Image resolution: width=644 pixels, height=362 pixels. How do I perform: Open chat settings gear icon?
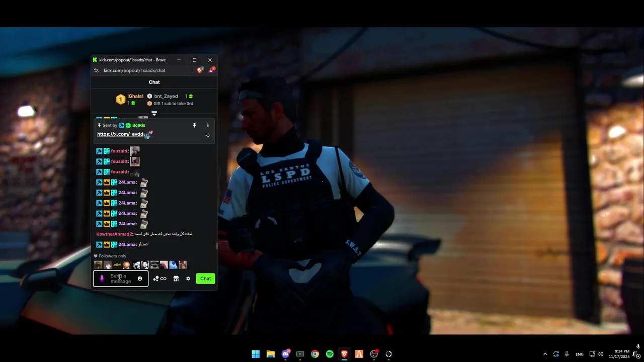[188, 279]
